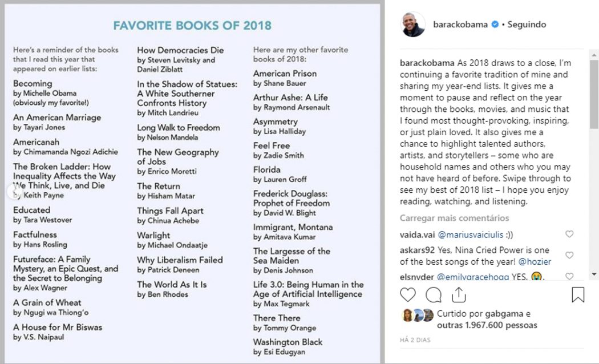Save the post with the bookmark icon
599x364 pixels.
pyautogui.click(x=577, y=294)
